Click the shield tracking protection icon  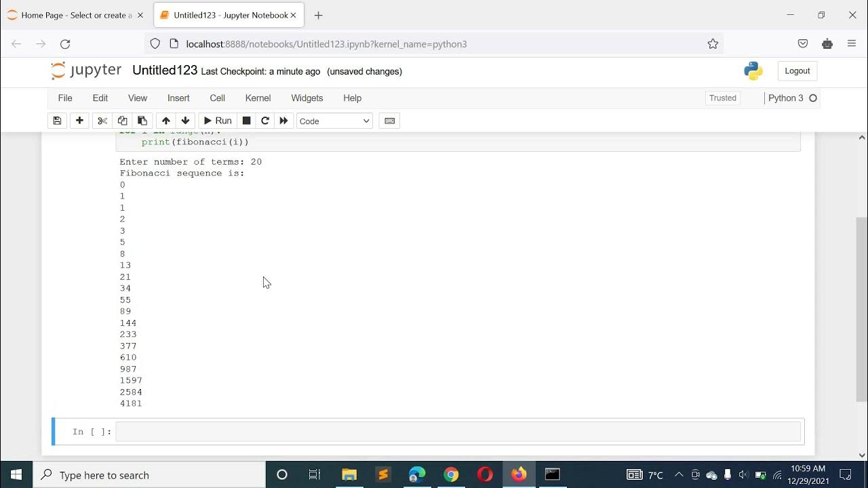coord(155,44)
